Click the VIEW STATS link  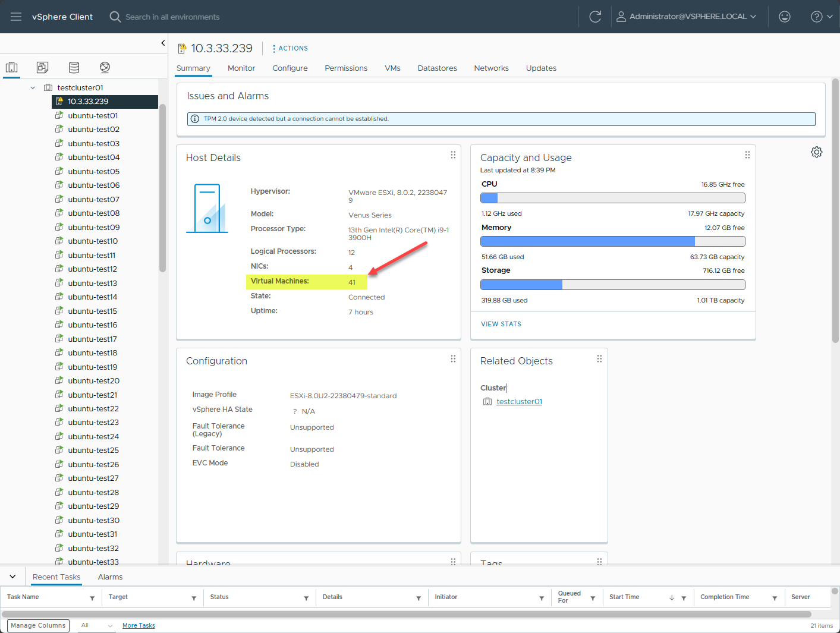click(501, 324)
